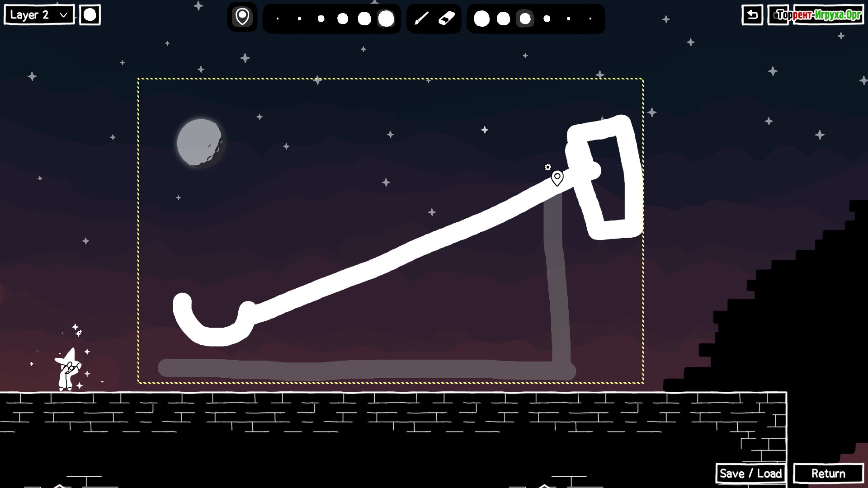Click the pin marker on hammer handle
Screen dimensions: 868x488
pos(557,178)
